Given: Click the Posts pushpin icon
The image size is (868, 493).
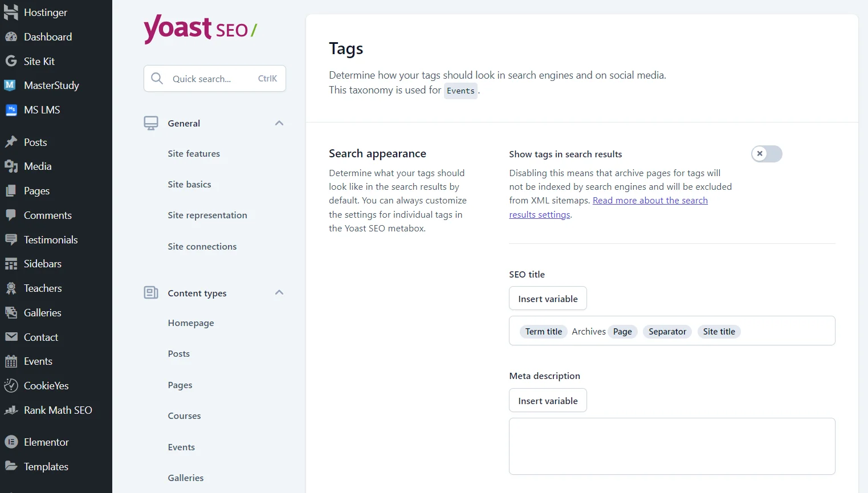Looking at the screenshot, I should [11, 142].
